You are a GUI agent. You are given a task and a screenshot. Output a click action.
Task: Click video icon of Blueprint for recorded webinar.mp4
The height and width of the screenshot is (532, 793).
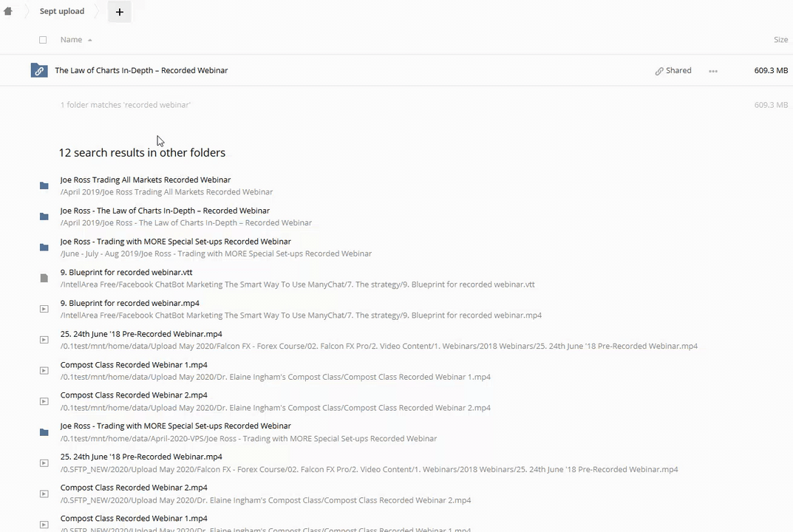click(44, 309)
